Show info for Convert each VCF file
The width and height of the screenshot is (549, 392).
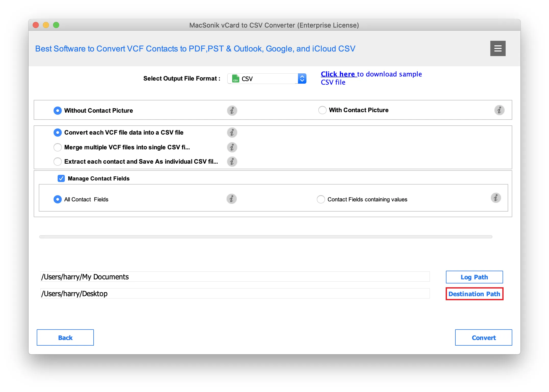[x=232, y=133]
